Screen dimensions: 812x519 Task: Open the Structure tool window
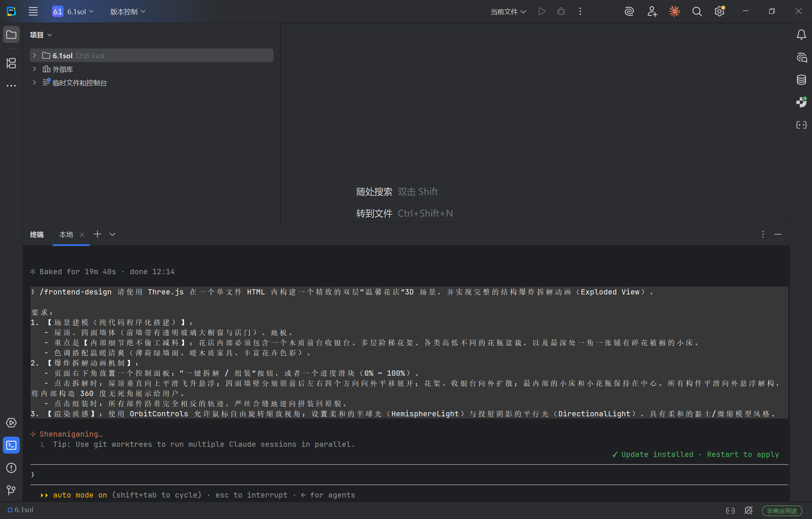[x=11, y=63]
